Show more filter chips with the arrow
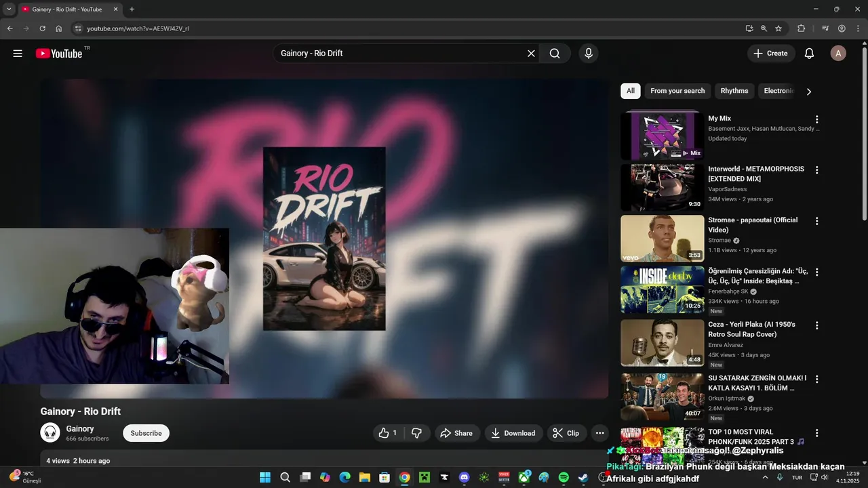This screenshot has height=488, width=868. click(x=808, y=91)
